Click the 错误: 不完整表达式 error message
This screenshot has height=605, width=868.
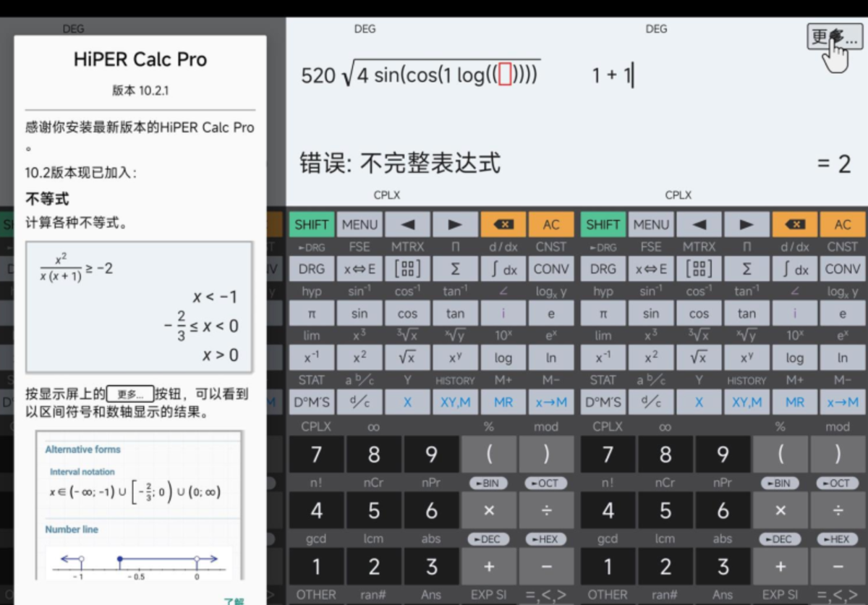coord(400,163)
